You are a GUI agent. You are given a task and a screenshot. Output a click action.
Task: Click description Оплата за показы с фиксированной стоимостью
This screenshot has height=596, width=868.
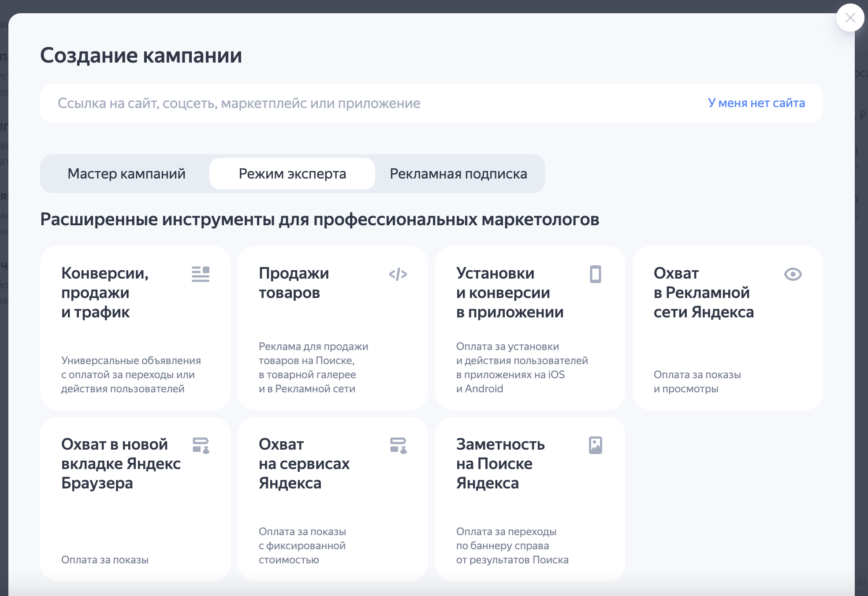pyautogui.click(x=302, y=546)
